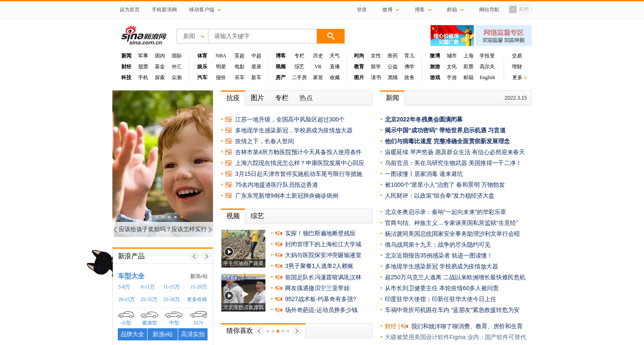Click image icon beside 75名内地援港医疗队员抵达香港
The image size is (644, 345).
tap(229, 185)
